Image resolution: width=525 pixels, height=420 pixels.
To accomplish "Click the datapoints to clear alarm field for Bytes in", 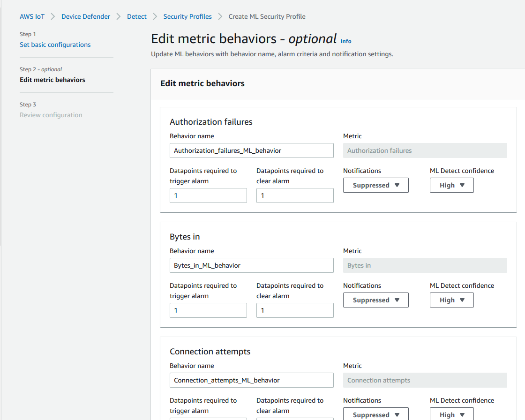I will (295, 310).
